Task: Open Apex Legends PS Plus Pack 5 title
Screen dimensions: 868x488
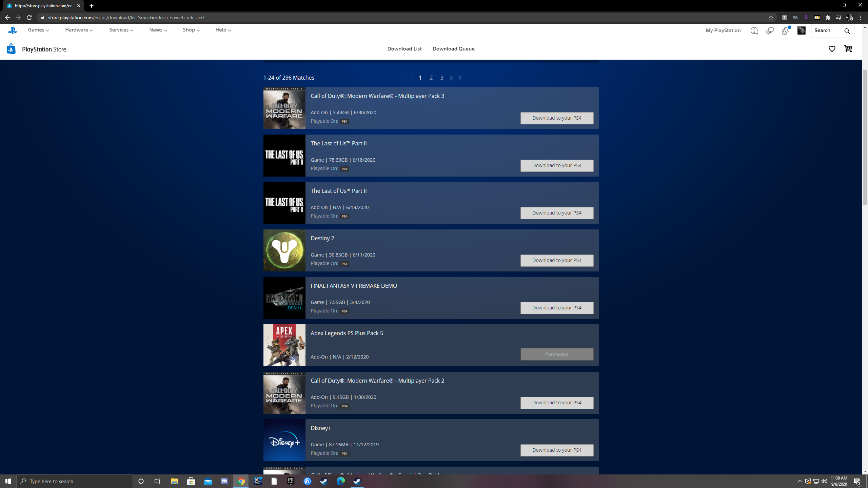Action: pos(347,333)
